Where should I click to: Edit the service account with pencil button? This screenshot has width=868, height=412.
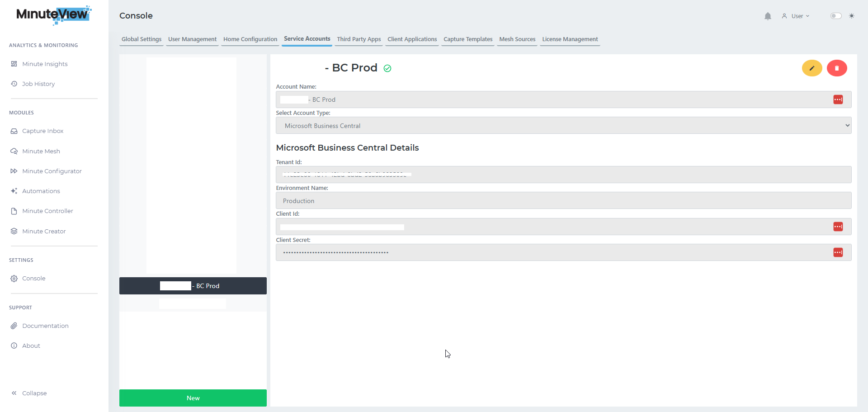pos(812,68)
